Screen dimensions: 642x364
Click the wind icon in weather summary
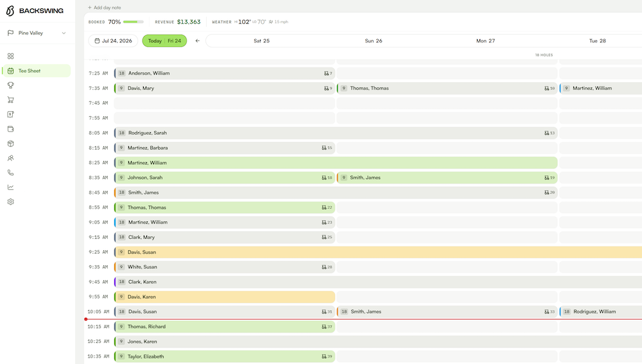click(x=271, y=22)
